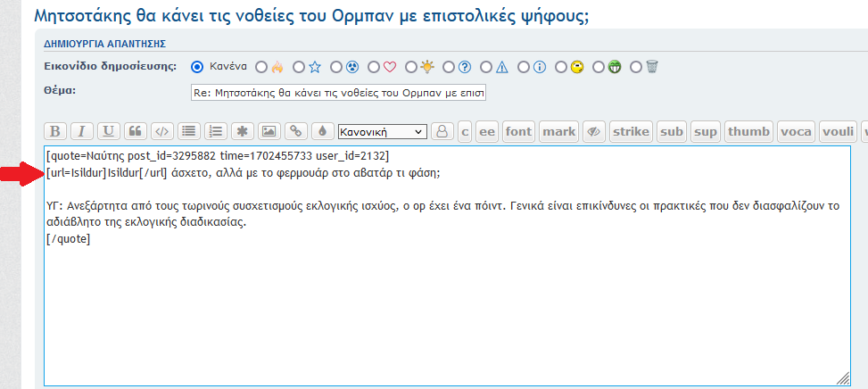Insert quote BBCode button

pyautogui.click(x=136, y=131)
